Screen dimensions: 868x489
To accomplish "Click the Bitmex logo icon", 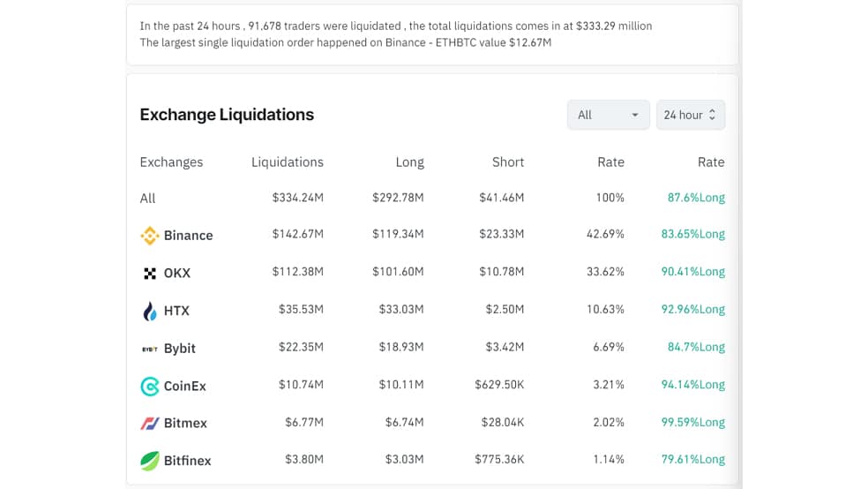I will (149, 424).
